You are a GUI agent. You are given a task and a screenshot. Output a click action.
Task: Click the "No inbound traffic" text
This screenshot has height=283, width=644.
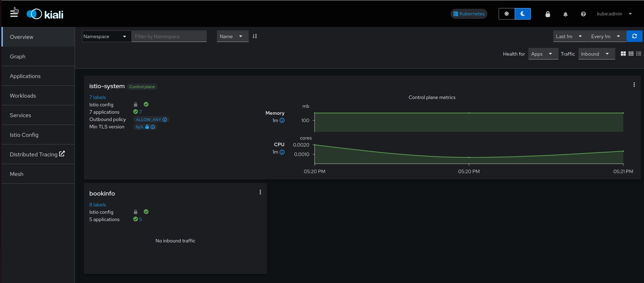coord(175,241)
